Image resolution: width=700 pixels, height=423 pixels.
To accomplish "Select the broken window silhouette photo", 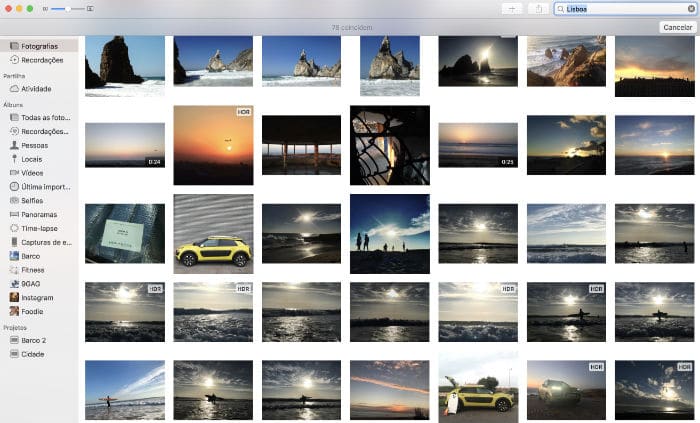I will [x=390, y=145].
